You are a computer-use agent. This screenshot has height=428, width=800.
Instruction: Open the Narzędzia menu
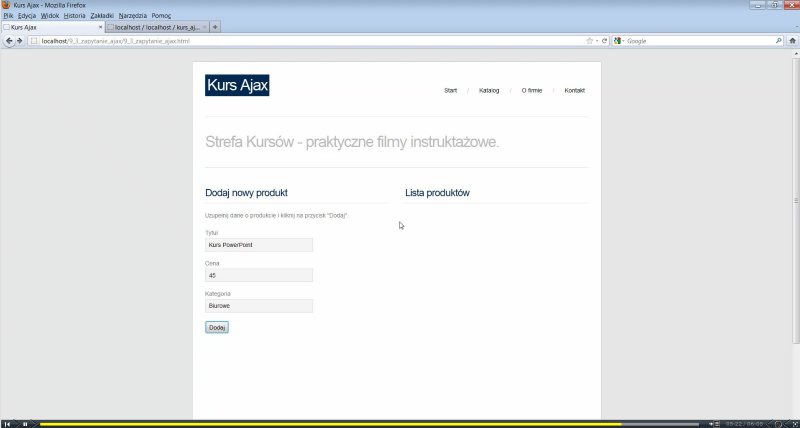[132, 16]
